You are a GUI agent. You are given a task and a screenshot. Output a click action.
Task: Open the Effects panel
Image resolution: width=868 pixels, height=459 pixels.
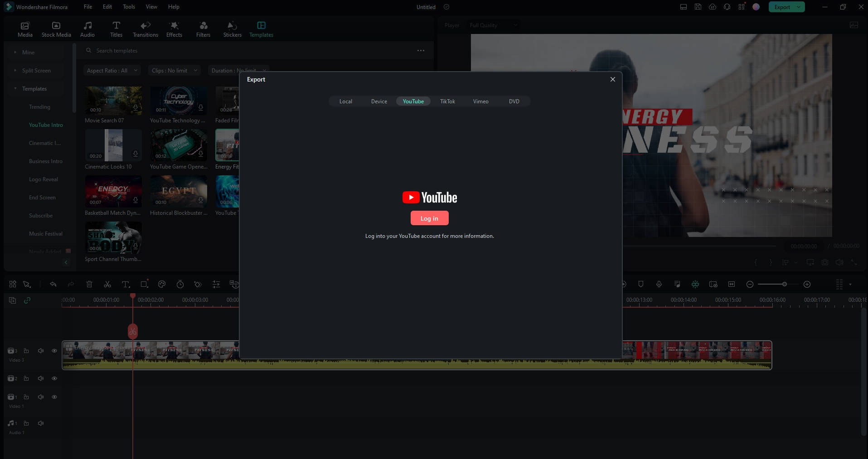(174, 29)
